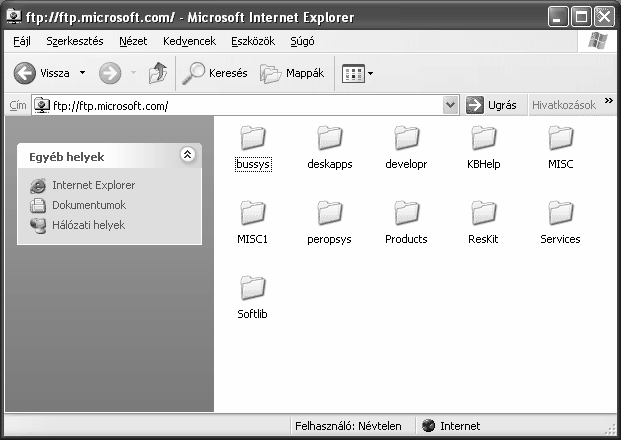Screen dimensions: 621x440
Task: Open the Dokumentumok link
Action: (x=89, y=205)
